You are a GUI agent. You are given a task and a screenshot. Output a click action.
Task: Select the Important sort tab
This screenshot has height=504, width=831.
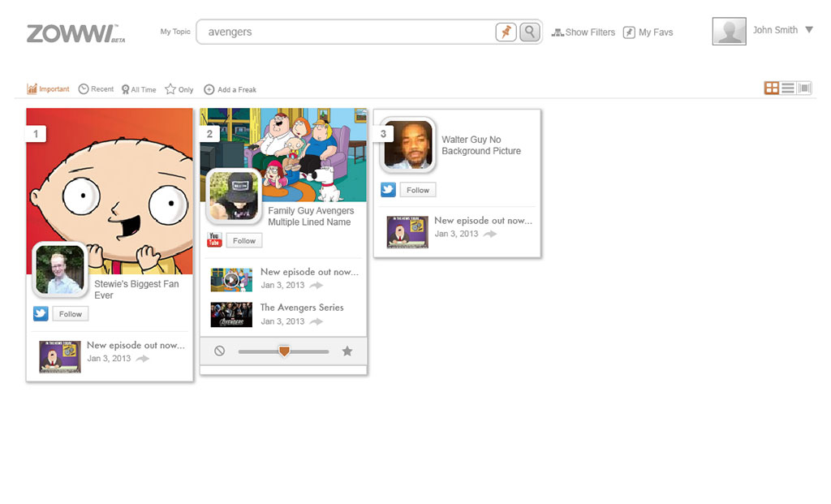(48, 89)
